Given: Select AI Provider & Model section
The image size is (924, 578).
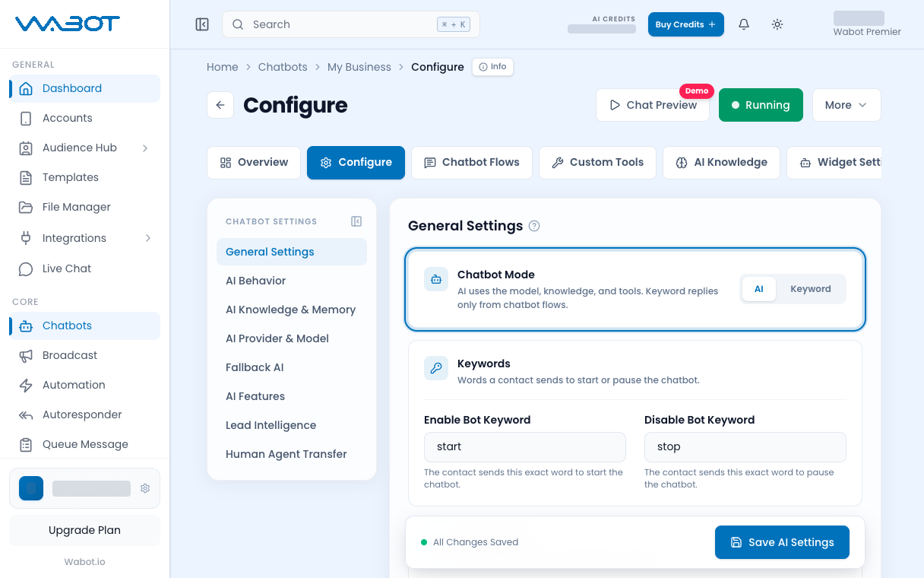Looking at the screenshot, I should (292, 338).
